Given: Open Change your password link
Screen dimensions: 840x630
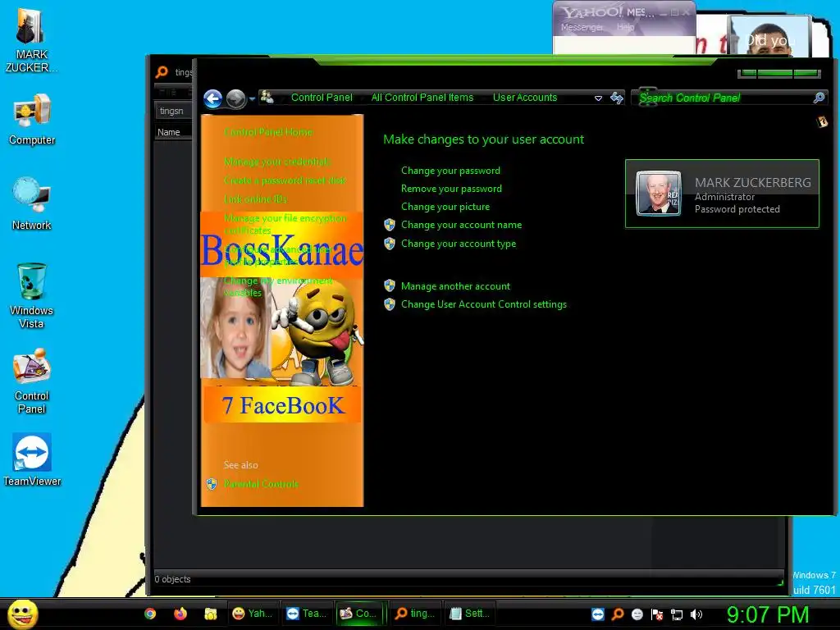Looking at the screenshot, I should 450,171.
